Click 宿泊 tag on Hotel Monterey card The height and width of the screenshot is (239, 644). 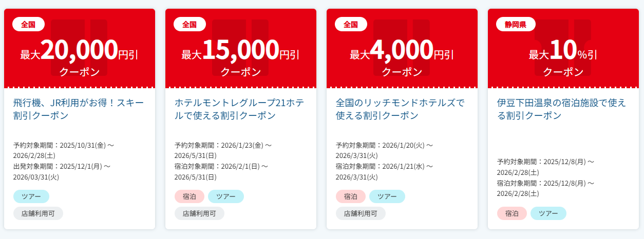click(190, 196)
